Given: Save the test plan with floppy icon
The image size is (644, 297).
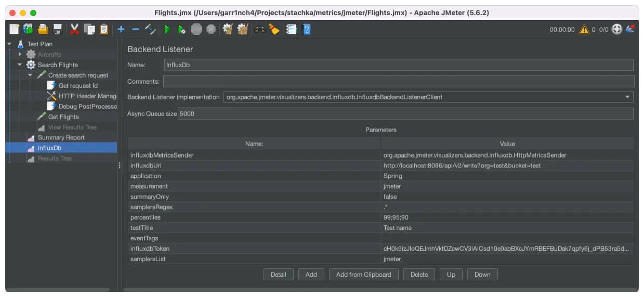Looking at the screenshot, I should pyautogui.click(x=57, y=30).
